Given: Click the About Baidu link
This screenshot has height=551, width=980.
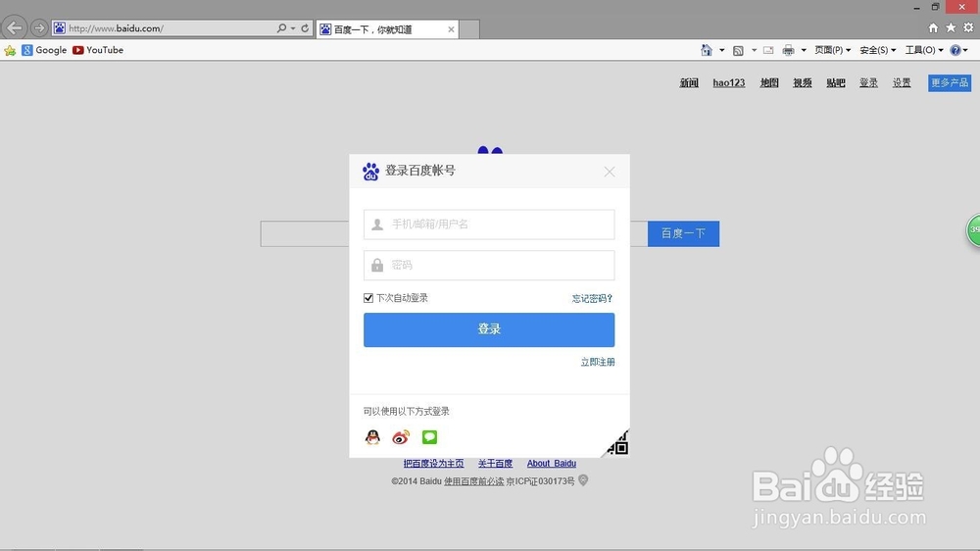Looking at the screenshot, I should click(x=551, y=464).
